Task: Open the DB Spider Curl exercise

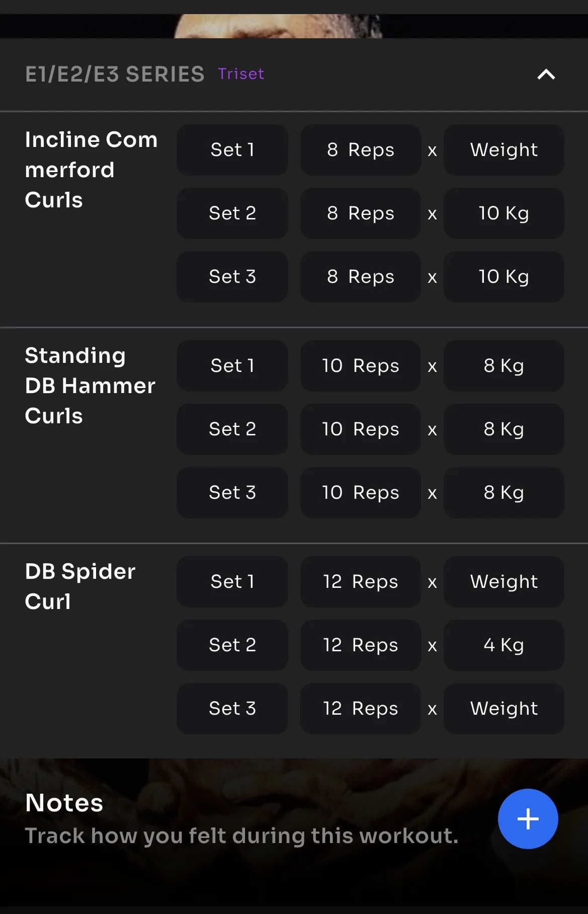Action: 79,586
